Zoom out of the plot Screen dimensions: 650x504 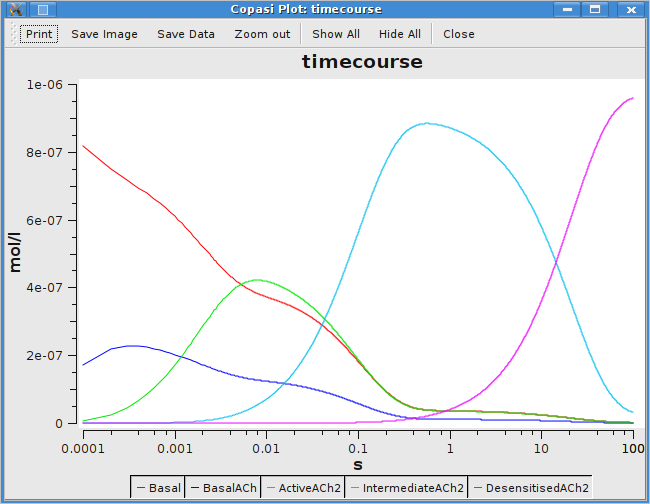262,34
